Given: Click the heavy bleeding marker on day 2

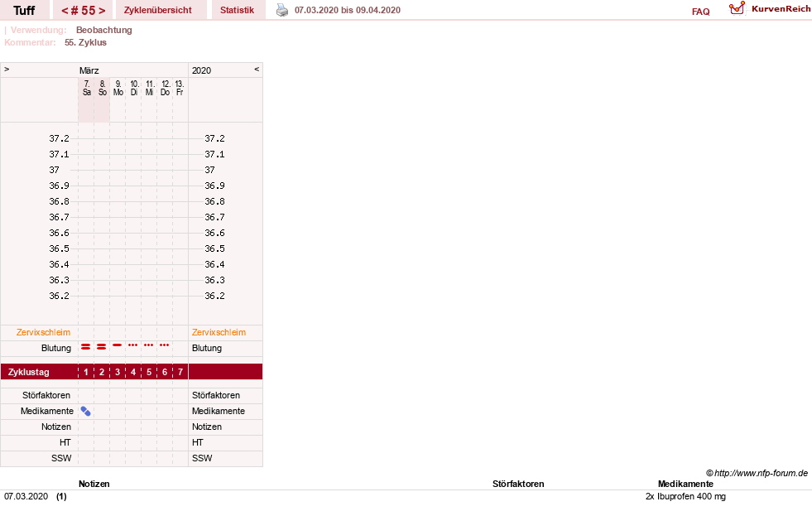Looking at the screenshot, I should coord(102,346).
